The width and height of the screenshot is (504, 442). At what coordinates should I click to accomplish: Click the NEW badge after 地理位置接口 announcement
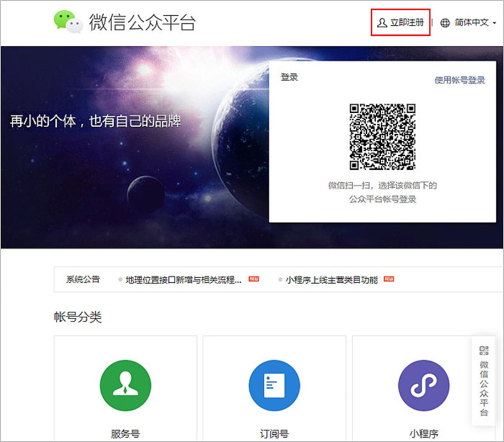click(x=254, y=279)
